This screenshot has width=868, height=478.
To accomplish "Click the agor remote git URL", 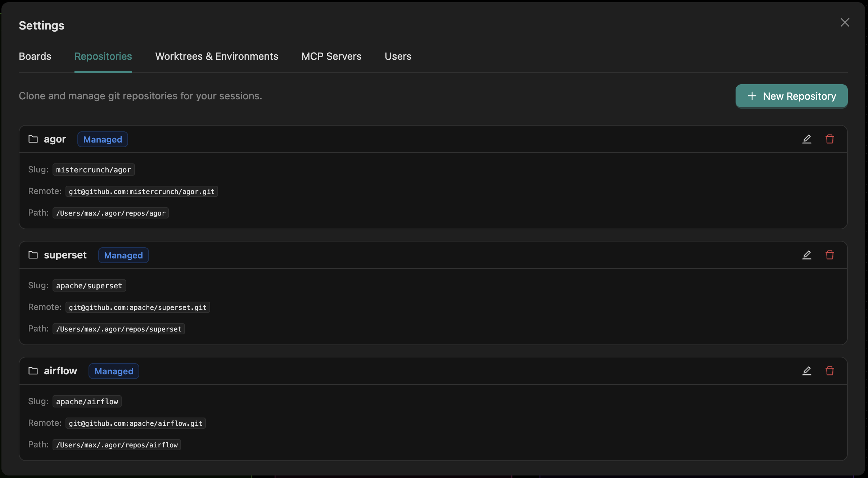I will (141, 191).
